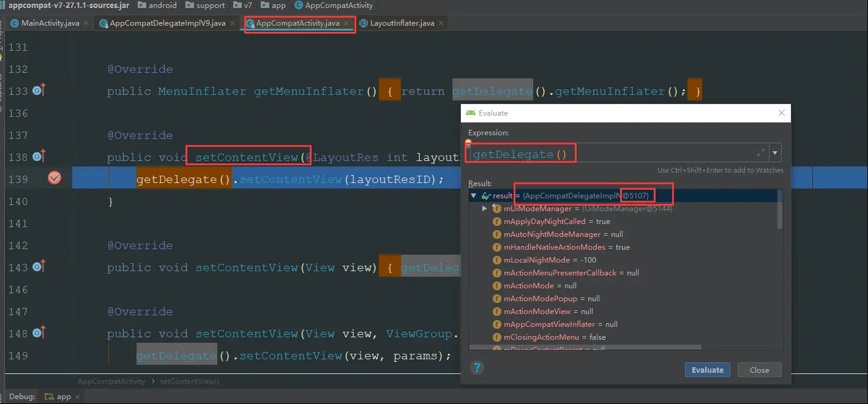
Task: Click the field icon next to mActionMenuPresenterCallback
Action: [x=497, y=273]
